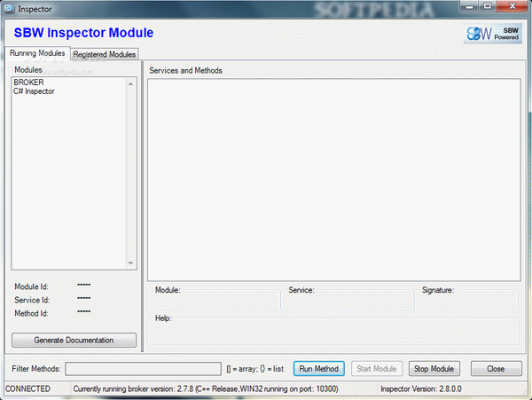532x400 pixels.
Task: Switch to the Running Modules tab
Action: pyautogui.click(x=37, y=53)
